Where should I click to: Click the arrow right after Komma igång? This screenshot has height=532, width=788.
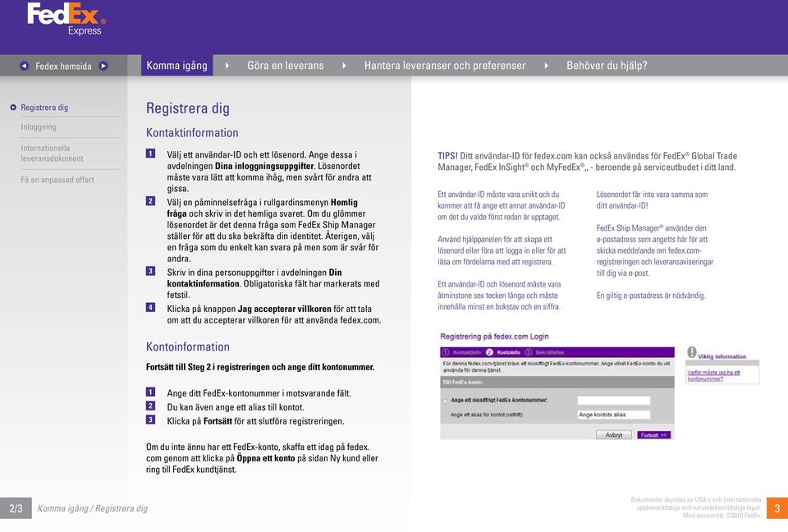tap(227, 66)
